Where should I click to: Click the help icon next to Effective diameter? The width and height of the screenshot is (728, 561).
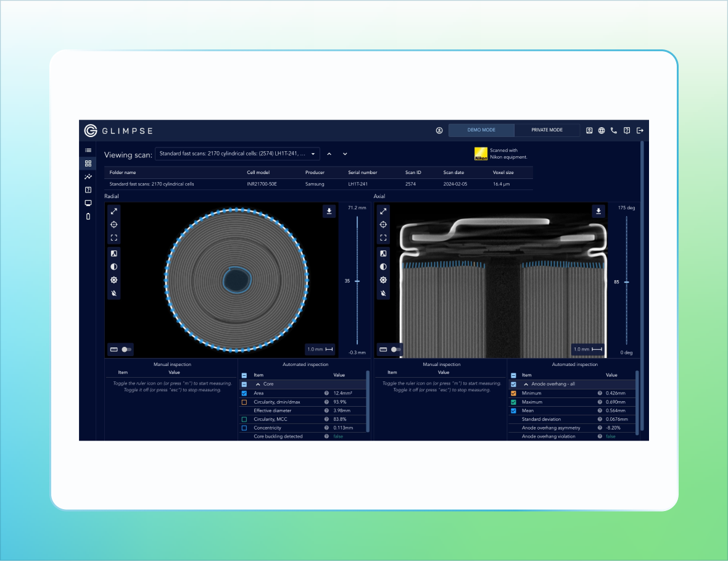(x=326, y=411)
